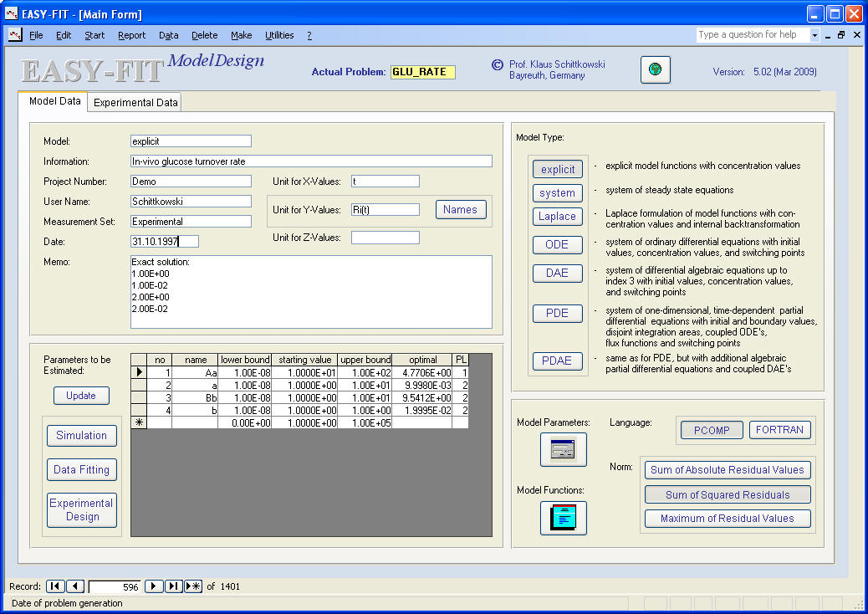This screenshot has height=614, width=868.
Task: Create new record with asterisk arrow
Action: tap(193, 586)
